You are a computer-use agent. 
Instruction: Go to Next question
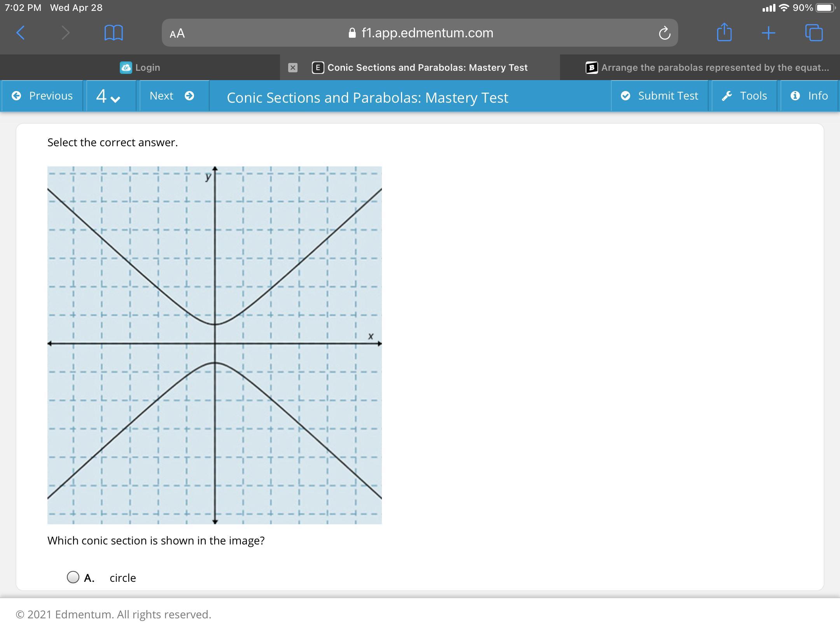pyautogui.click(x=172, y=96)
